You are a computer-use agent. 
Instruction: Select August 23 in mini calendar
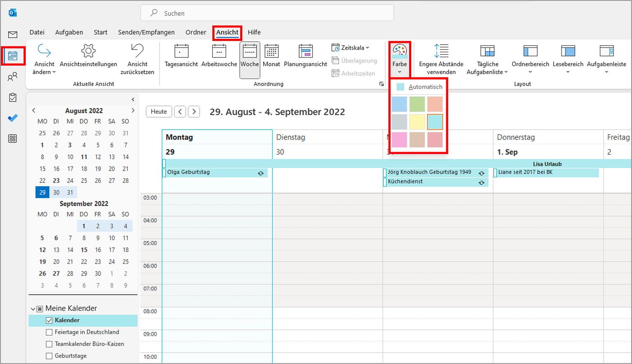pos(56,181)
